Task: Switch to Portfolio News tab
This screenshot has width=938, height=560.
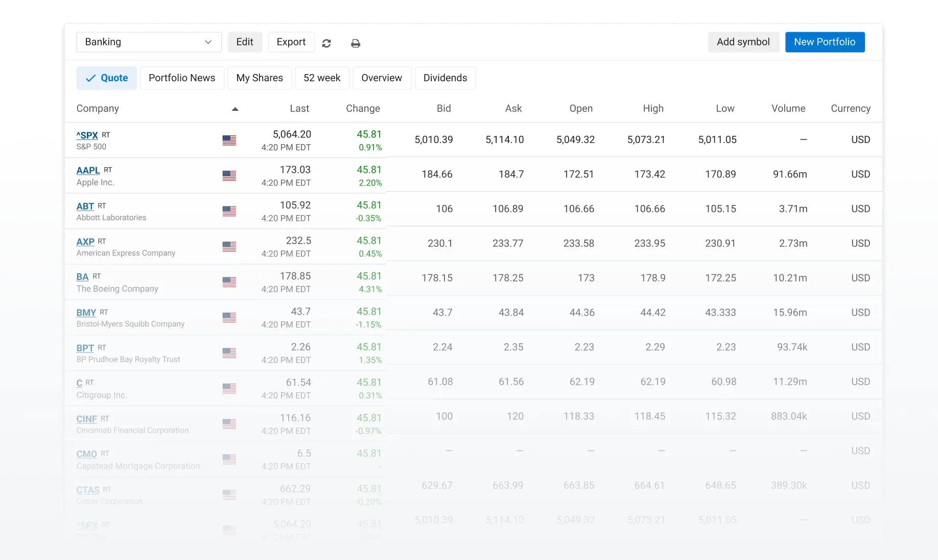Action: coord(182,78)
